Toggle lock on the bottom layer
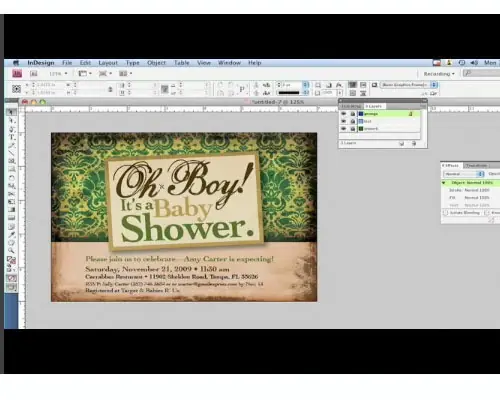The width and height of the screenshot is (500, 400). 352,129
